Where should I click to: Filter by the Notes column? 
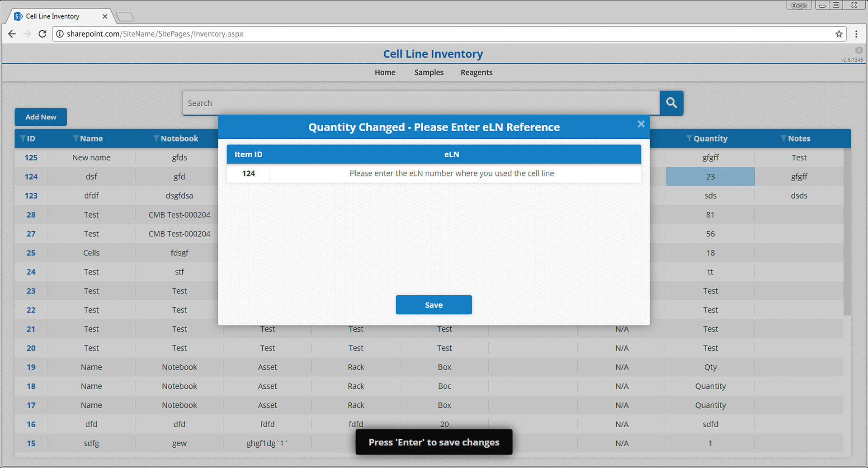tap(783, 138)
